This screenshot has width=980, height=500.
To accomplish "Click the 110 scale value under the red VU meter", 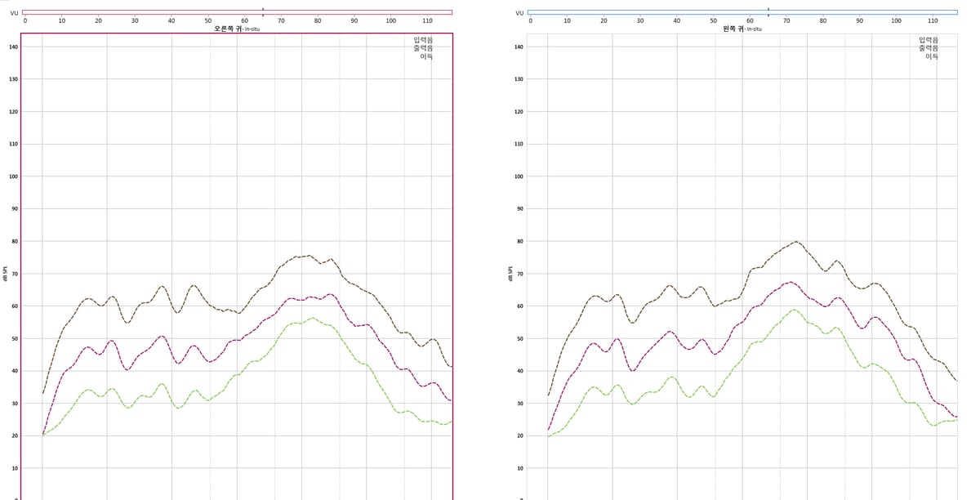I will pyautogui.click(x=428, y=20).
